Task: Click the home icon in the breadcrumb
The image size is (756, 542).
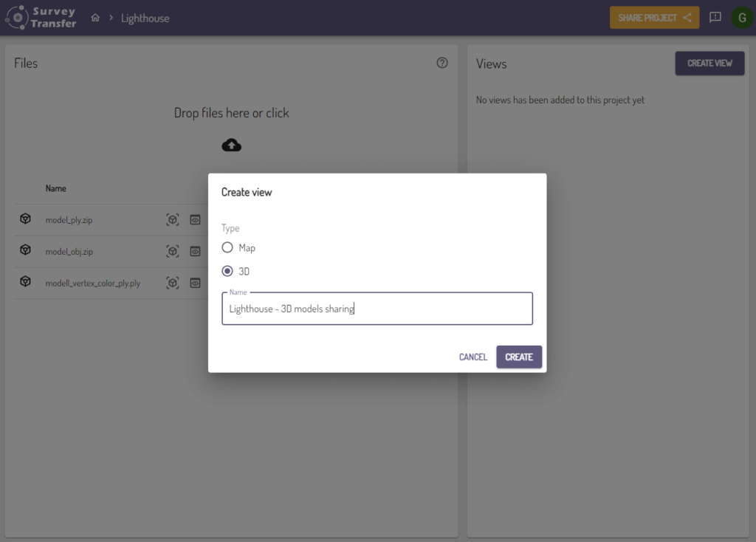Action: (x=95, y=18)
